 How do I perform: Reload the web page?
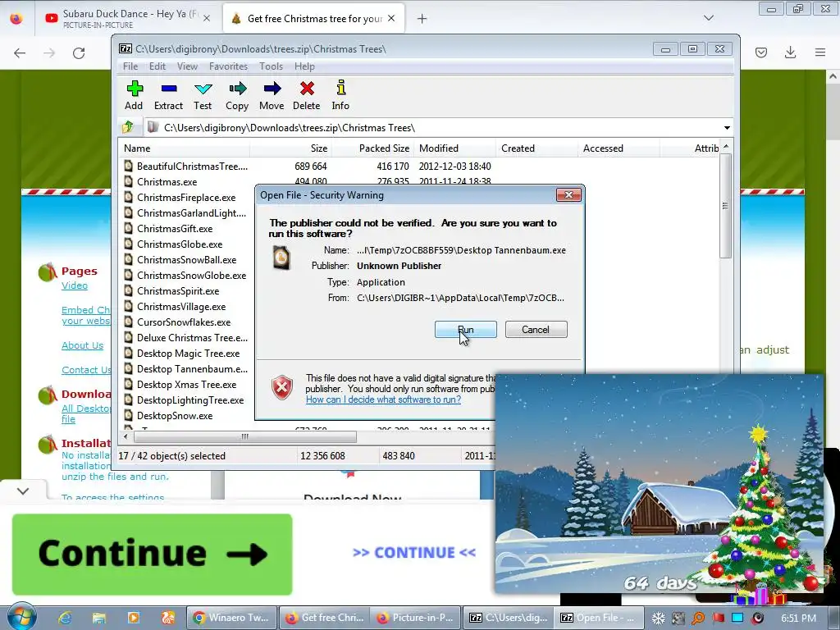pos(79,52)
